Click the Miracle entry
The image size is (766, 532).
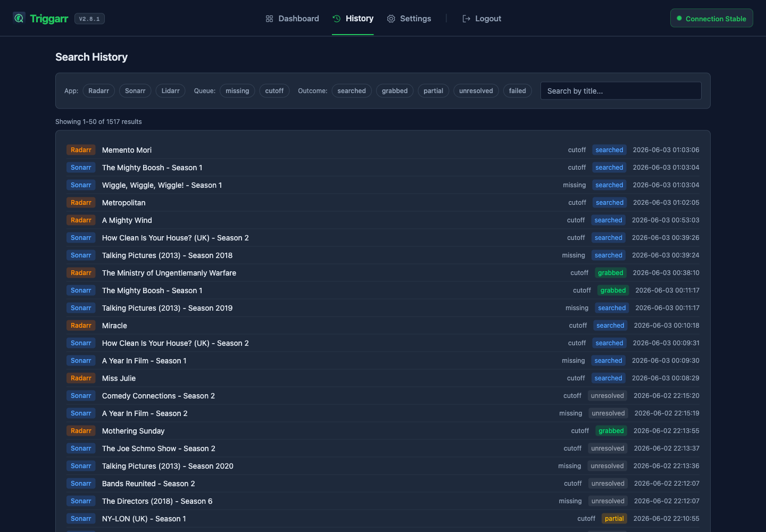[114, 326]
